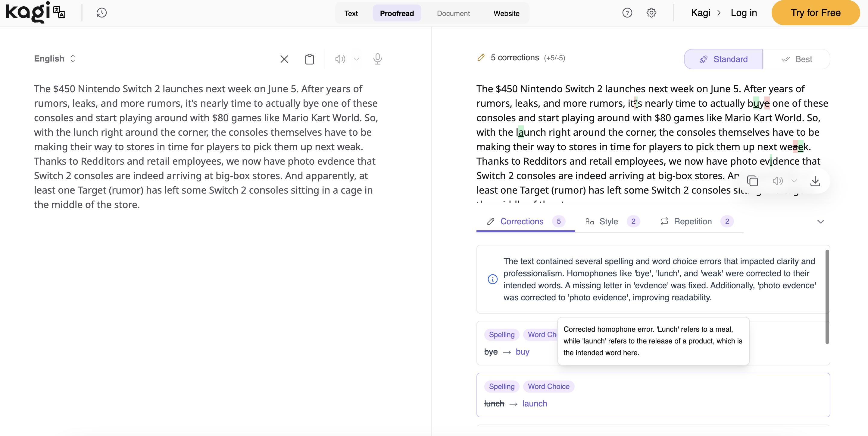The width and height of the screenshot is (868, 436).
Task: Click the corrections list scrollbar
Action: click(x=827, y=297)
